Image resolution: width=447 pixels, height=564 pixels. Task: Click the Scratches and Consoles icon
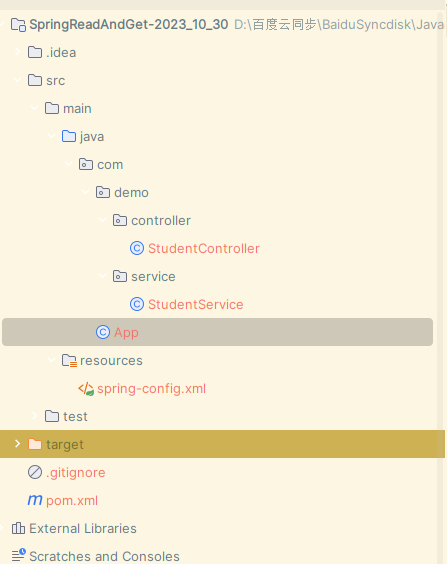(18, 555)
